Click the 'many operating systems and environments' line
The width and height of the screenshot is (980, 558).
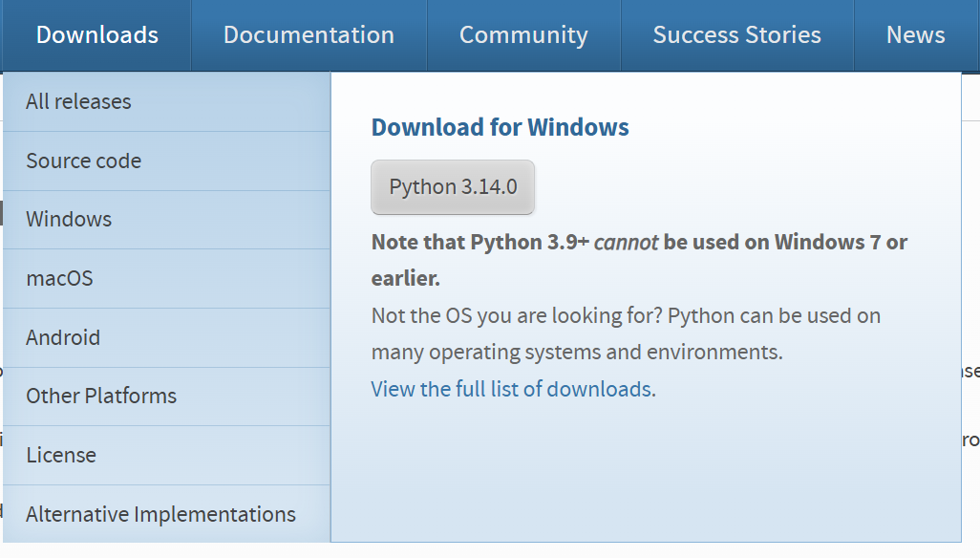pos(577,352)
